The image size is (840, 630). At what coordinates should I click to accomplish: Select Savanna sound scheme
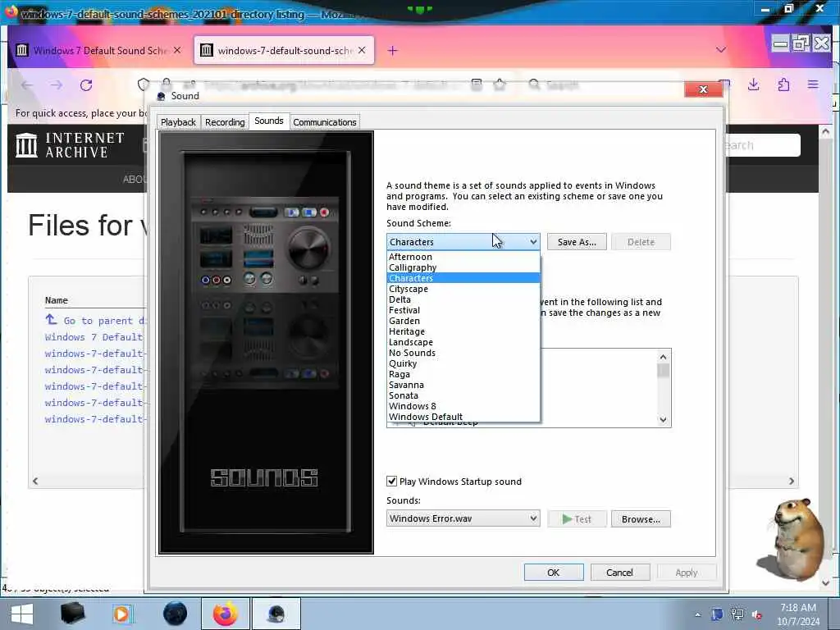coord(463,386)
